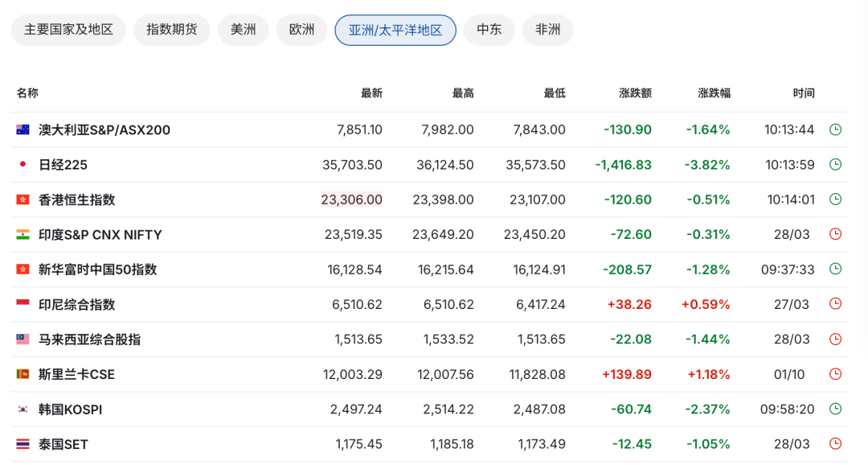Click the Australia flag icon
The image size is (868, 465).
(23, 130)
